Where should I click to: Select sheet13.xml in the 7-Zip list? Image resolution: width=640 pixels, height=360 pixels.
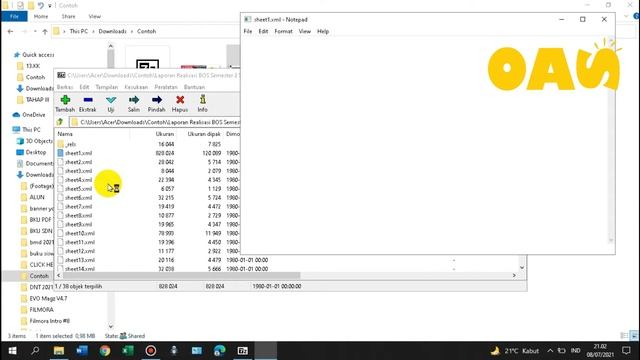(80, 260)
